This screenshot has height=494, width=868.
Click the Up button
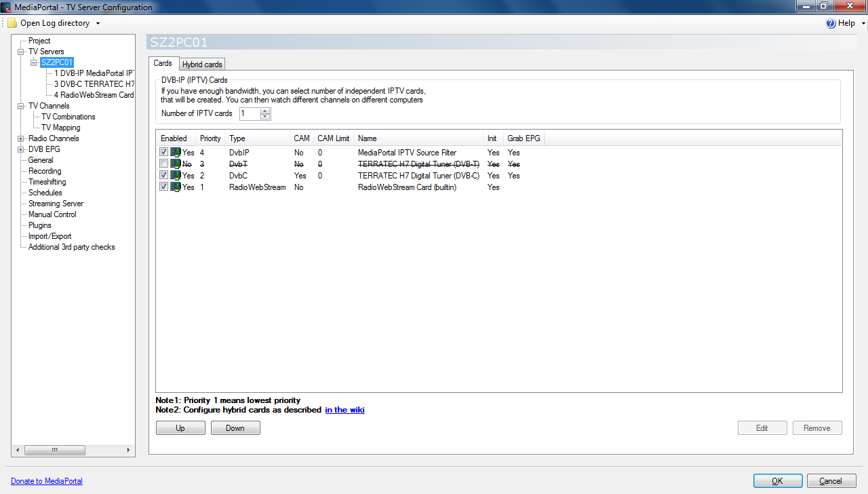click(180, 428)
